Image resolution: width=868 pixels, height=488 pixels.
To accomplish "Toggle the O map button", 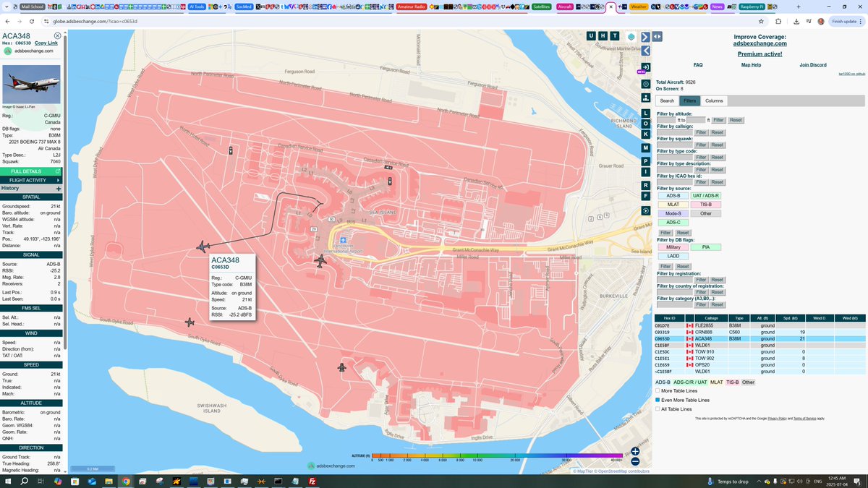I will pos(645,124).
